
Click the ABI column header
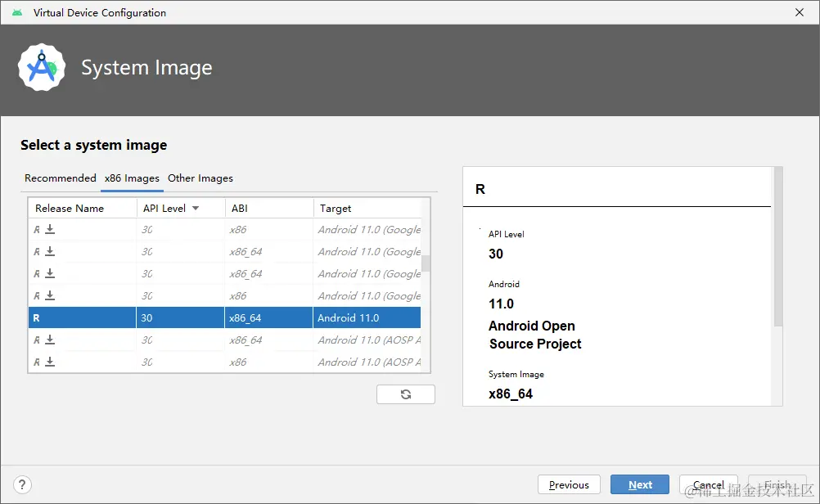(269, 208)
